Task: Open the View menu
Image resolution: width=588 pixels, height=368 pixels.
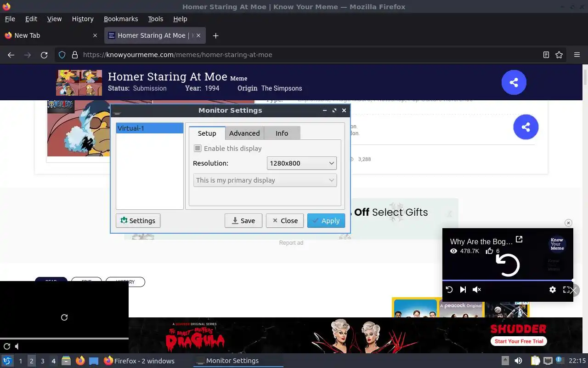Action: (x=54, y=19)
